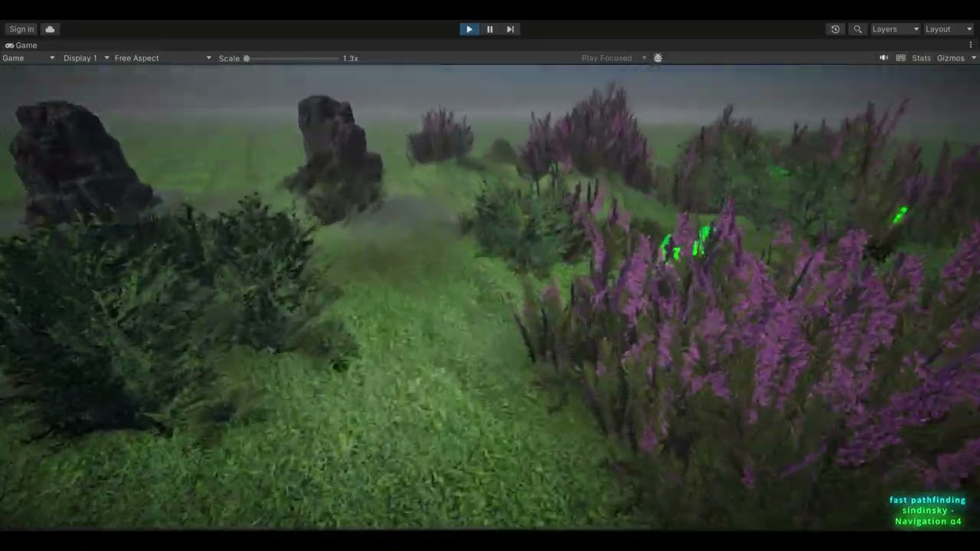Open the version control cloud icon
The image size is (980, 551).
pos(49,28)
